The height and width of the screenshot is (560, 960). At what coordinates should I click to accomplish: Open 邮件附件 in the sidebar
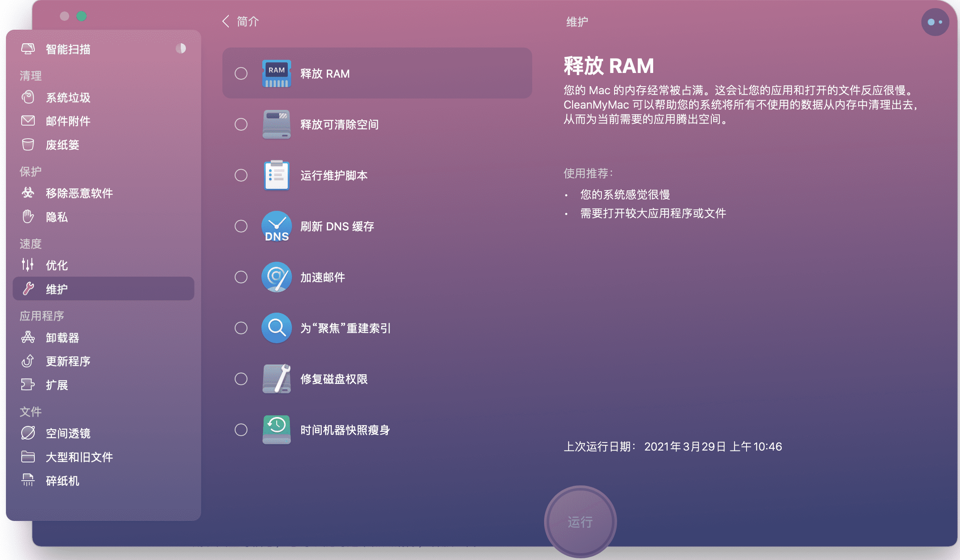(104, 121)
